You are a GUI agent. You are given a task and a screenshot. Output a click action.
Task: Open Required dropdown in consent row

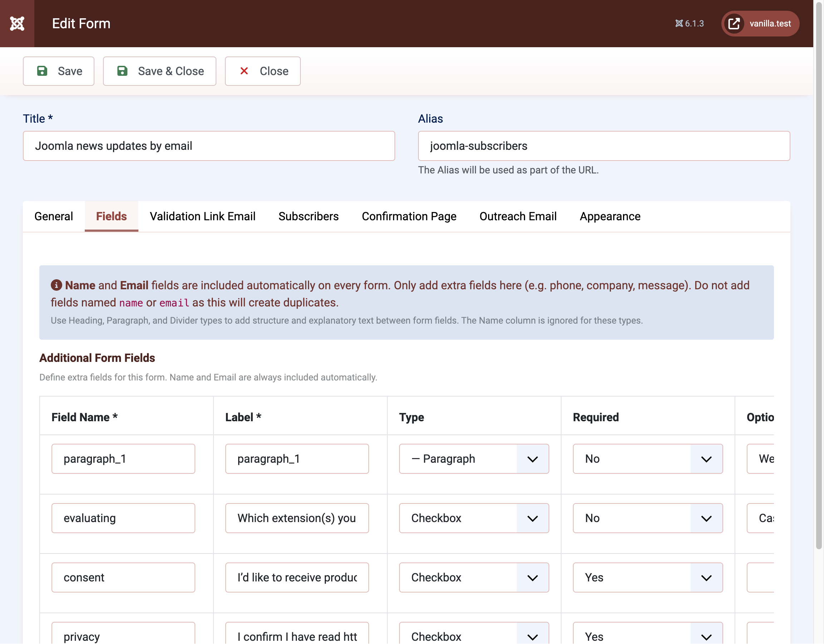[648, 577]
